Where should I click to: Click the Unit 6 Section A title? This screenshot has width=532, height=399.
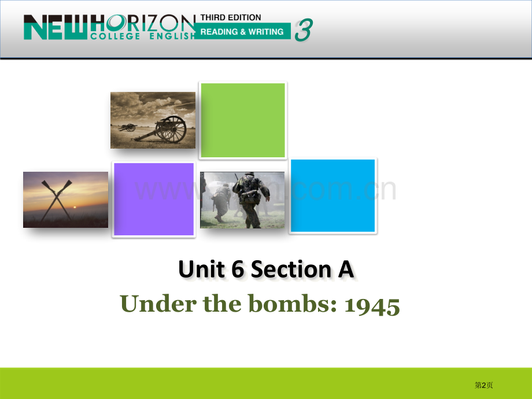[x=266, y=269]
